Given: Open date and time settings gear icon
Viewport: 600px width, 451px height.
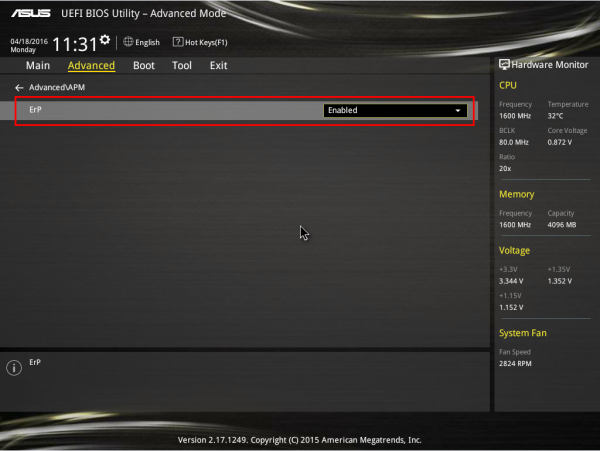Looking at the screenshot, I should pyautogui.click(x=105, y=40).
